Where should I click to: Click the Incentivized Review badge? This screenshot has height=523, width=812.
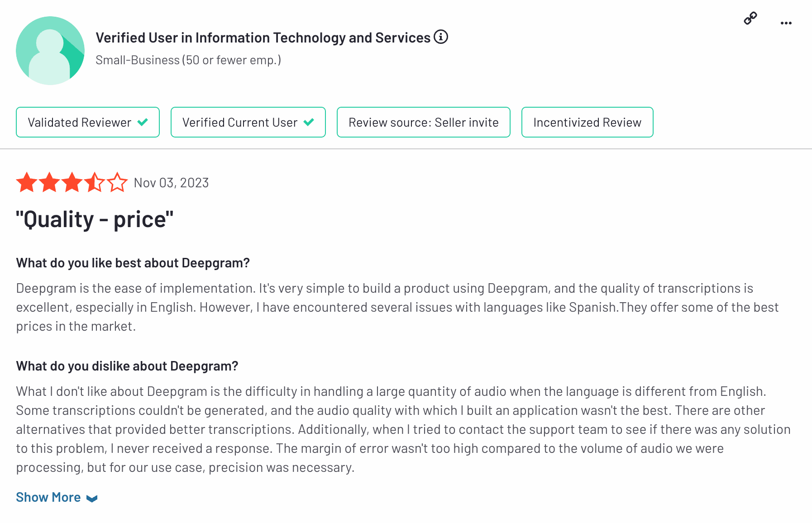point(587,122)
